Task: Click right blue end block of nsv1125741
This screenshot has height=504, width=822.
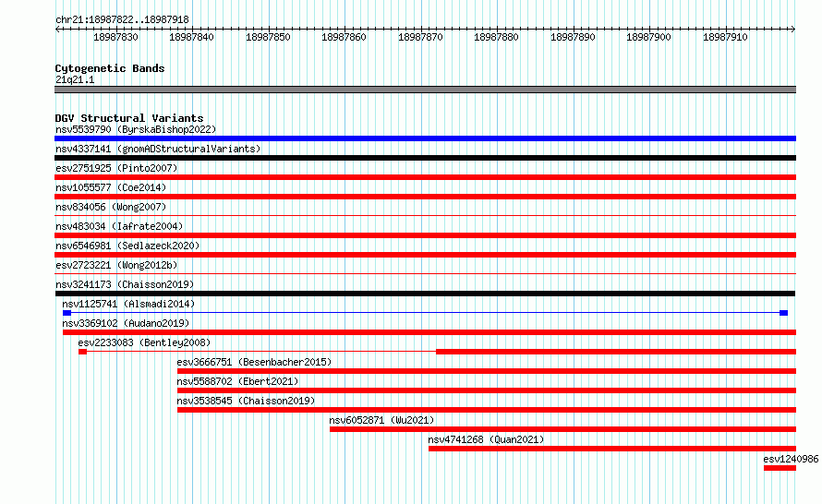Action: coord(784,313)
